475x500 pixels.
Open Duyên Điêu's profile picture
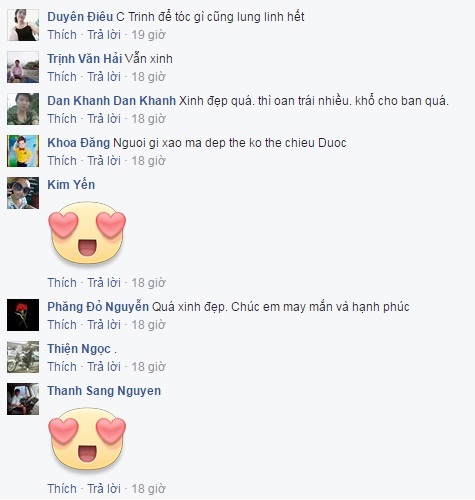tap(23, 25)
